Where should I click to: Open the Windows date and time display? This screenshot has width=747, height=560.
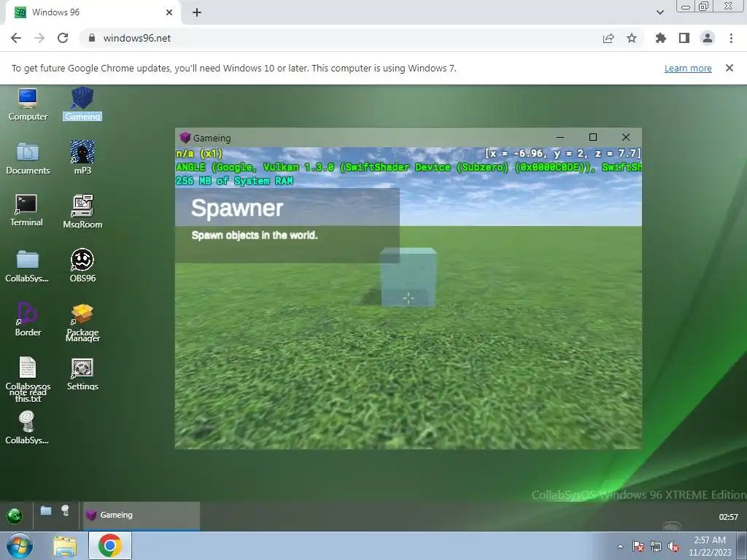coord(710,546)
